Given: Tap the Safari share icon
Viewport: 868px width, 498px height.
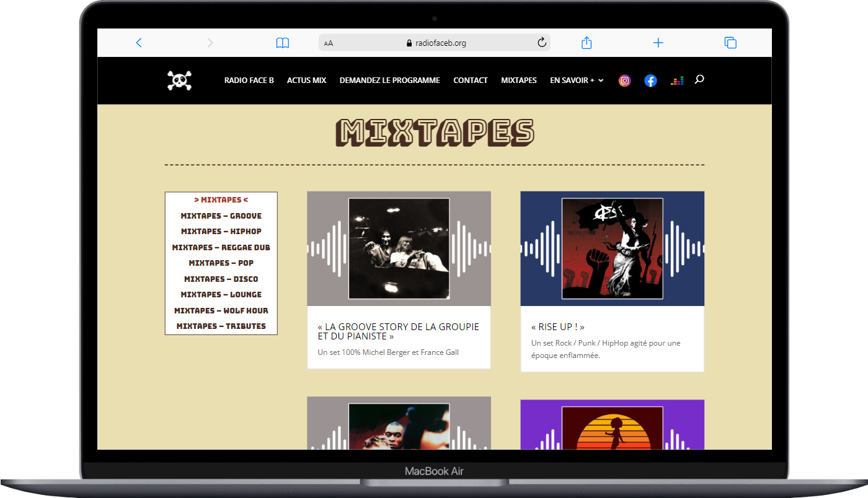Looking at the screenshot, I should [x=587, y=43].
